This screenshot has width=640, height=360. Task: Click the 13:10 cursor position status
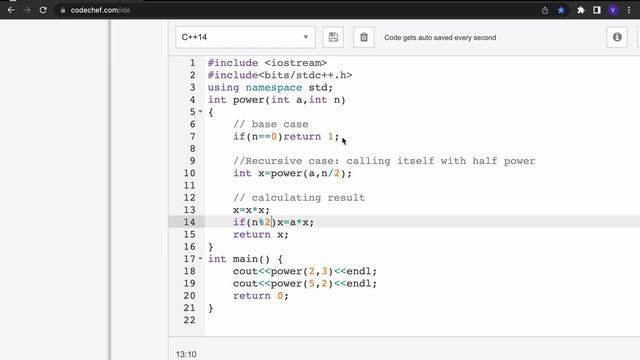point(186,354)
